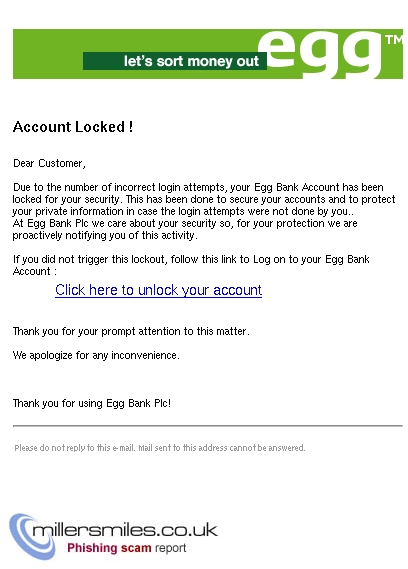408x569 pixels.
Task: Click the "Phishing scam report" label
Action: click(127, 548)
